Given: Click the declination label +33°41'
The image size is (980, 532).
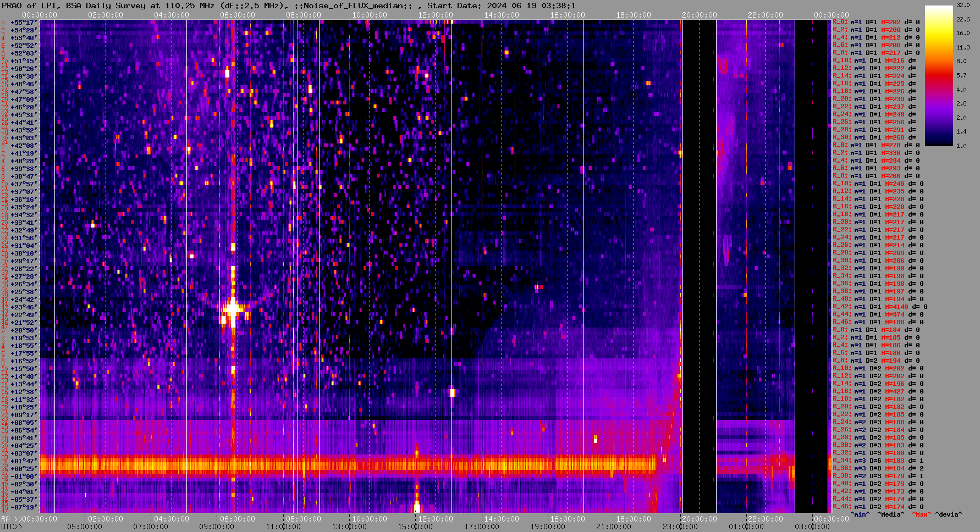Looking at the screenshot, I should [x=24, y=223].
